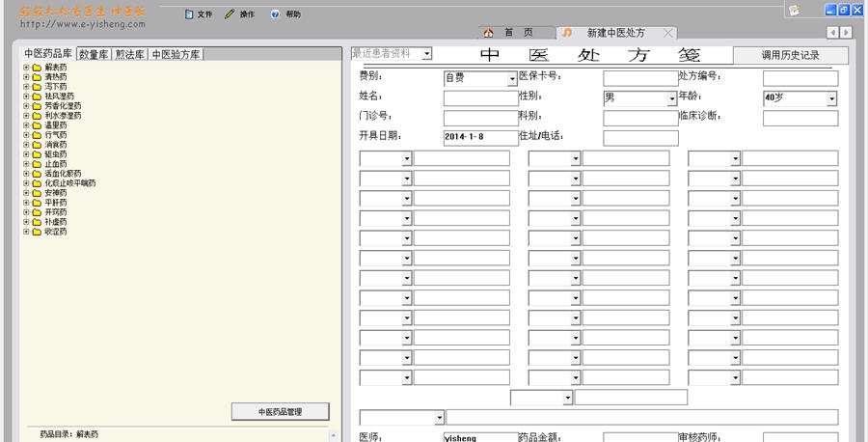Click the 医保卡号 input field

640,78
